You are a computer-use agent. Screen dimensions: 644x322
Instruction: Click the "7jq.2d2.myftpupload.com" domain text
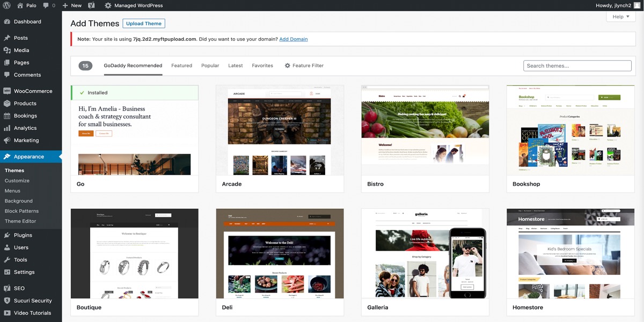point(165,39)
